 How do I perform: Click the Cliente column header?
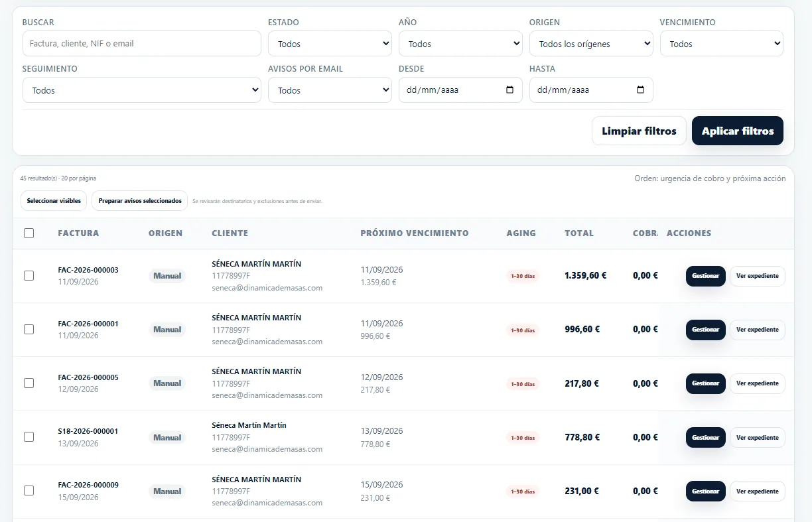(x=230, y=233)
